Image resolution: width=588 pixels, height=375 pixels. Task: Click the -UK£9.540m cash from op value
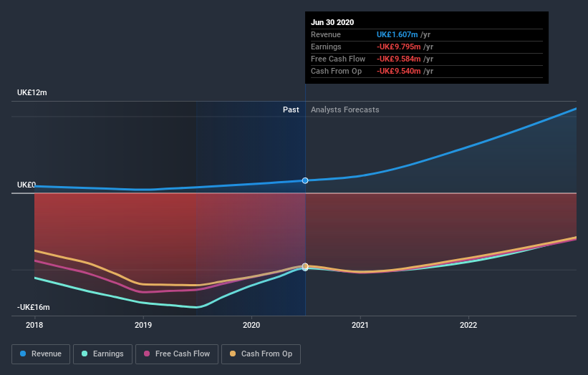[x=399, y=71]
